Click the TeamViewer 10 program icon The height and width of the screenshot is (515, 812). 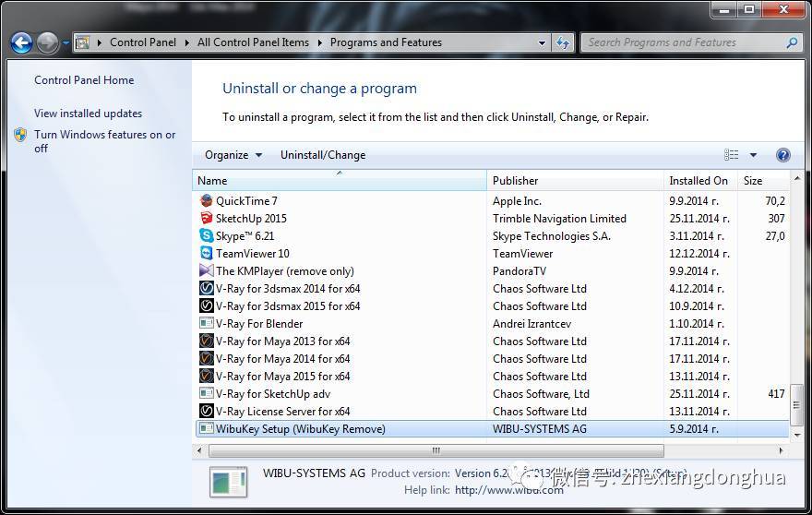click(x=206, y=254)
